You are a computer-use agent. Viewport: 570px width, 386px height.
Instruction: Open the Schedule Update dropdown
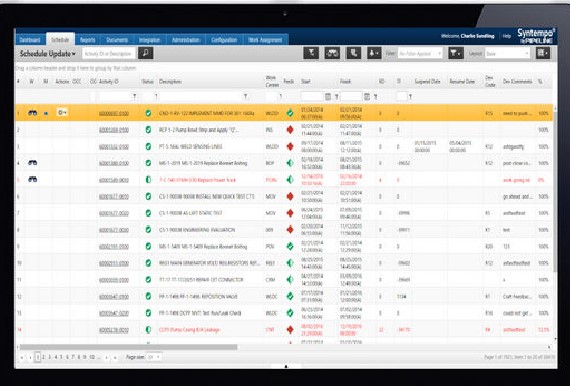pos(48,54)
